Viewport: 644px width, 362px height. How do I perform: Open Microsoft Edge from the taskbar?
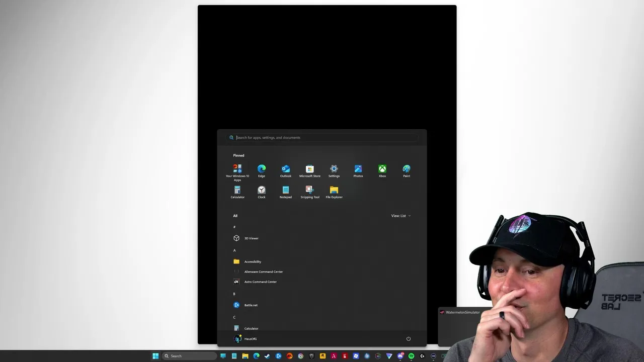click(x=256, y=356)
